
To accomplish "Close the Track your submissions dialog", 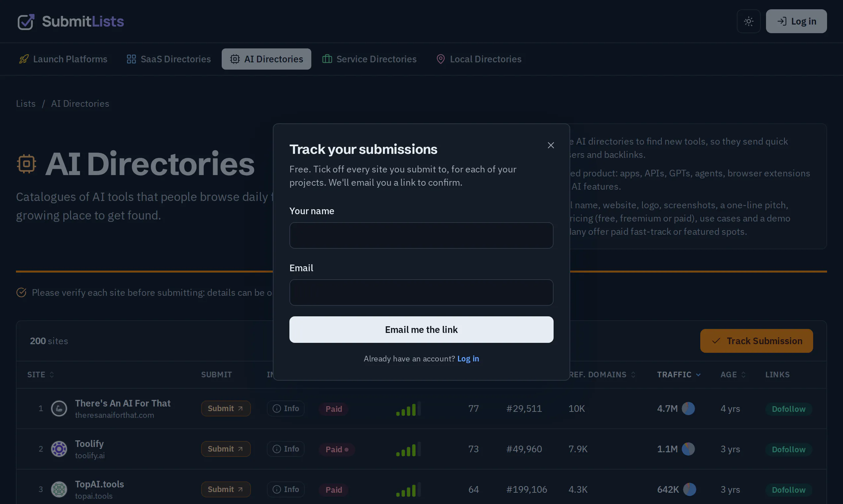I will pyautogui.click(x=551, y=145).
